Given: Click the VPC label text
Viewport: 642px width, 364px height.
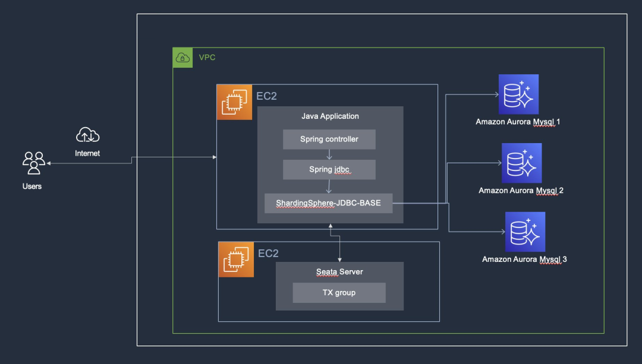Looking at the screenshot, I should [207, 58].
